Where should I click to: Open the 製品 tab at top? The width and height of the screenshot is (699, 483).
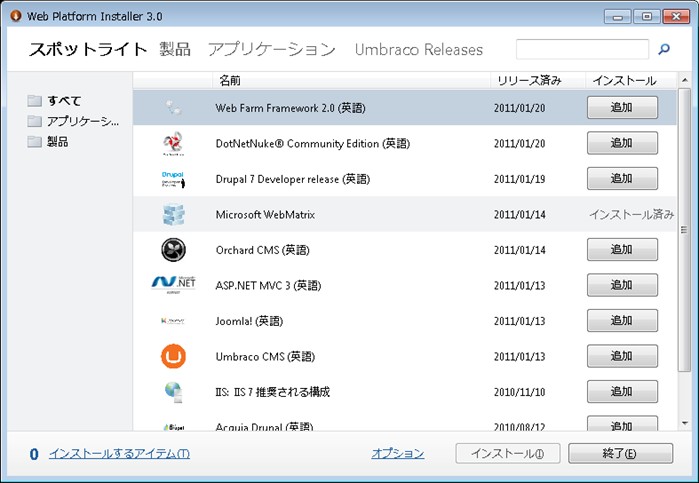pyautogui.click(x=175, y=49)
